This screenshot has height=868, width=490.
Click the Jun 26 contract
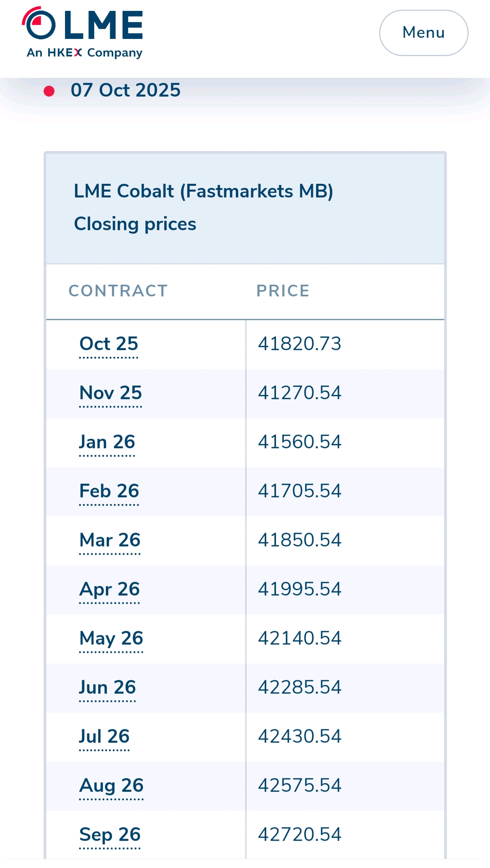(x=107, y=687)
